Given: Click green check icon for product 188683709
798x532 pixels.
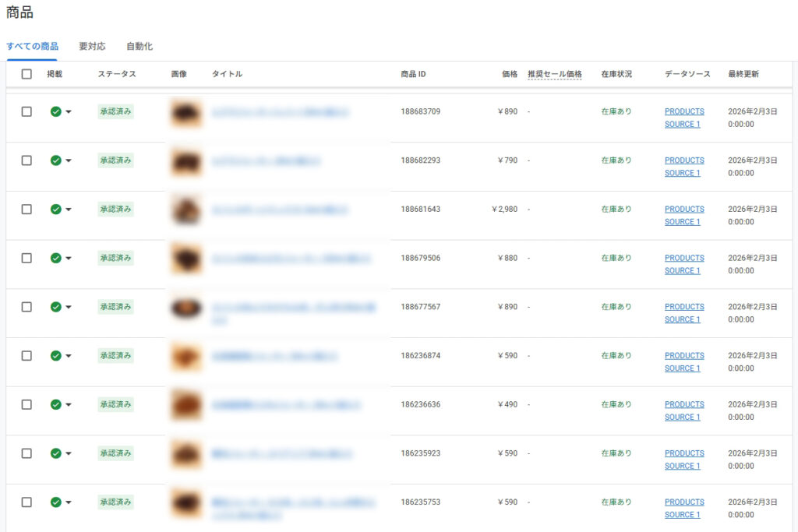Looking at the screenshot, I should [x=55, y=111].
